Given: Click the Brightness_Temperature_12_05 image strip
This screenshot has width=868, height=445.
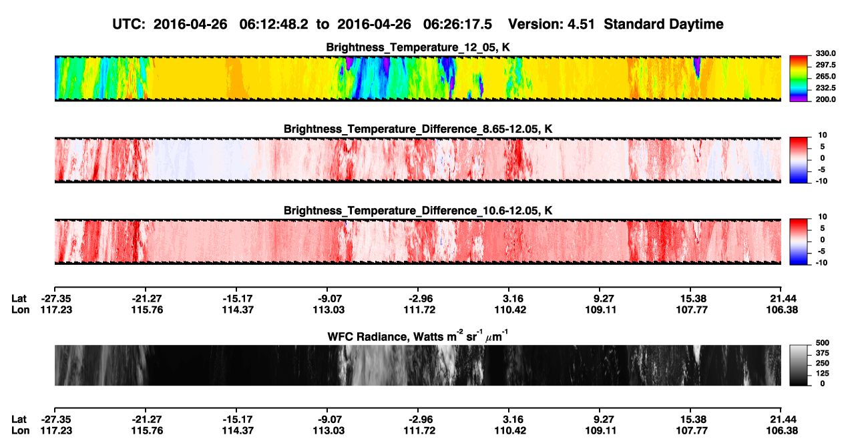Looking at the screenshot, I should pos(417,78).
